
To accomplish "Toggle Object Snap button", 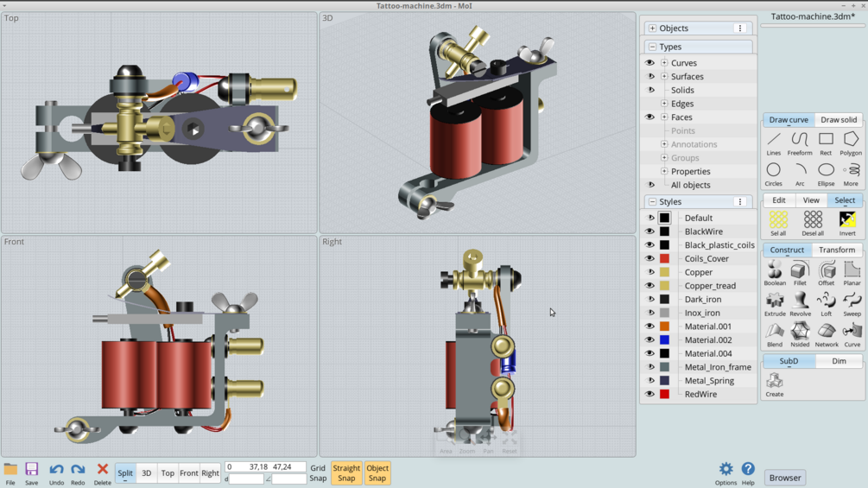I will tap(377, 473).
